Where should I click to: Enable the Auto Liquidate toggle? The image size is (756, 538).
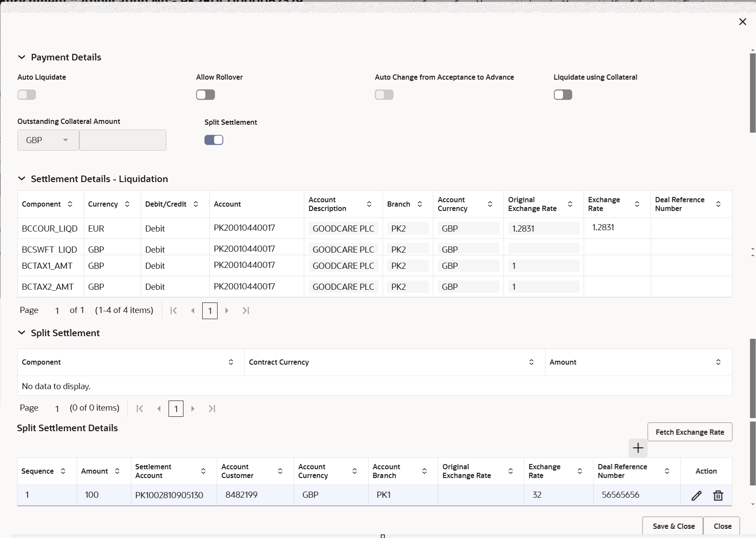pos(27,95)
